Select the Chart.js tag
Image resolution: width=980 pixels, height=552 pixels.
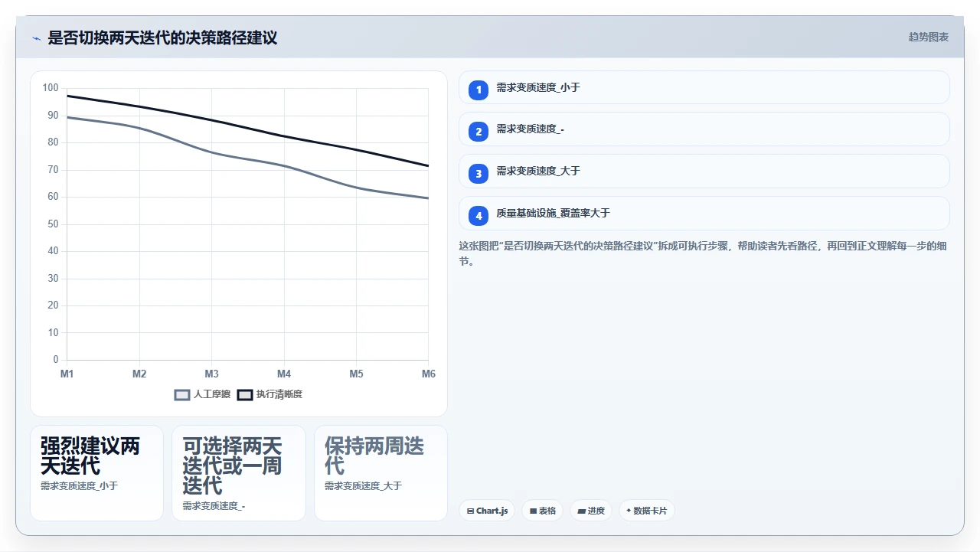click(x=487, y=511)
